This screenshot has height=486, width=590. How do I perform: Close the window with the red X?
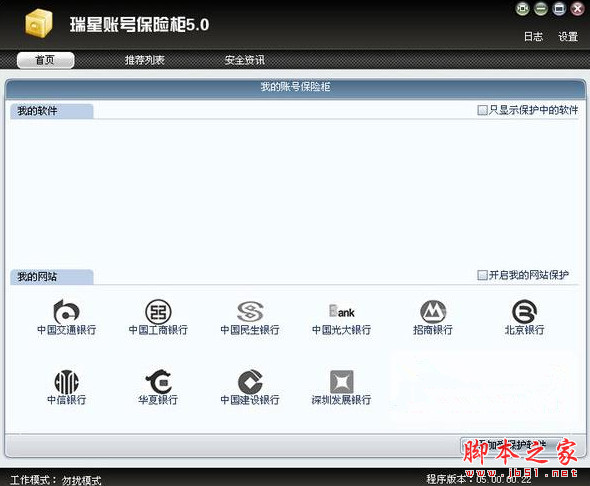pos(578,9)
